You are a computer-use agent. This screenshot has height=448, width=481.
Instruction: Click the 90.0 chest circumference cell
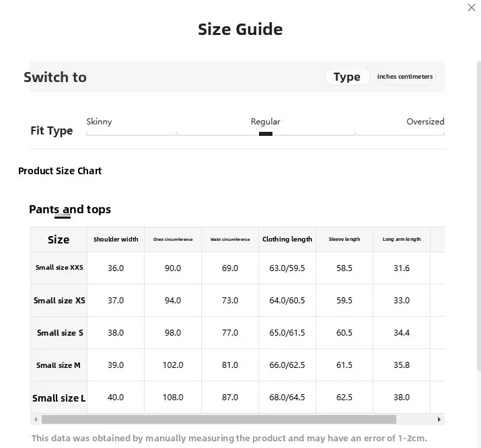pyautogui.click(x=173, y=268)
